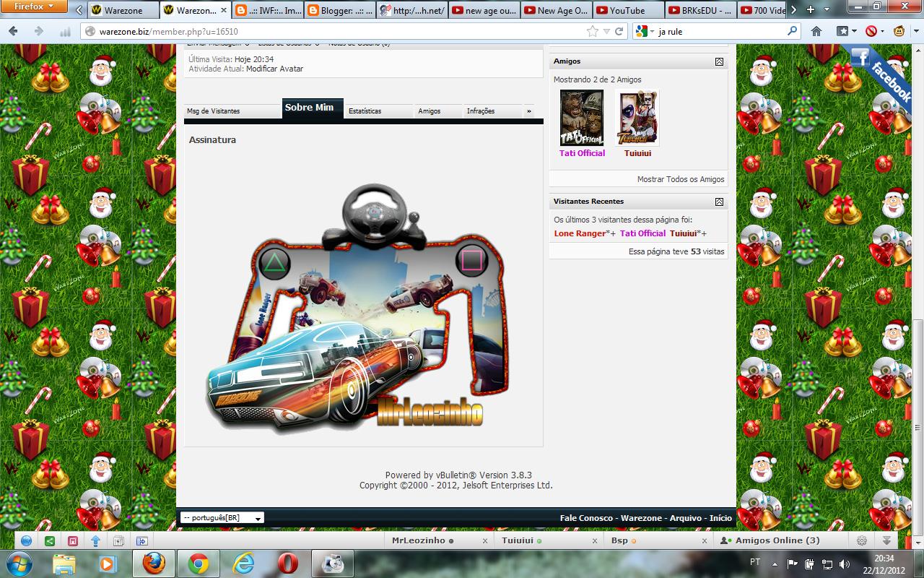This screenshot has height=578, width=924.
Task: Open the Infrações tab
Action: [492, 111]
